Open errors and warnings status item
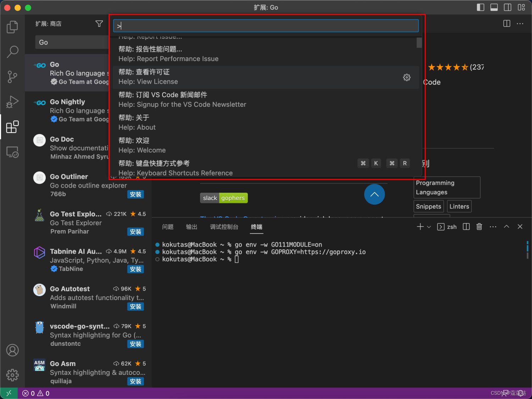 coord(36,393)
